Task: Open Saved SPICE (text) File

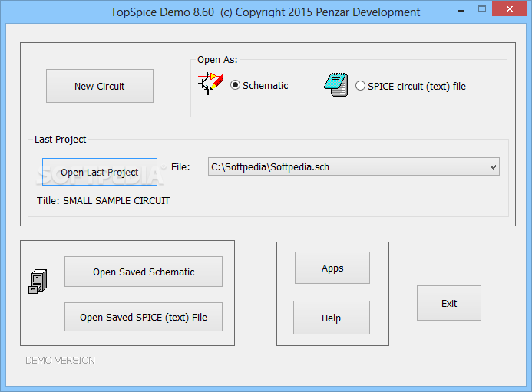Action: (x=144, y=317)
